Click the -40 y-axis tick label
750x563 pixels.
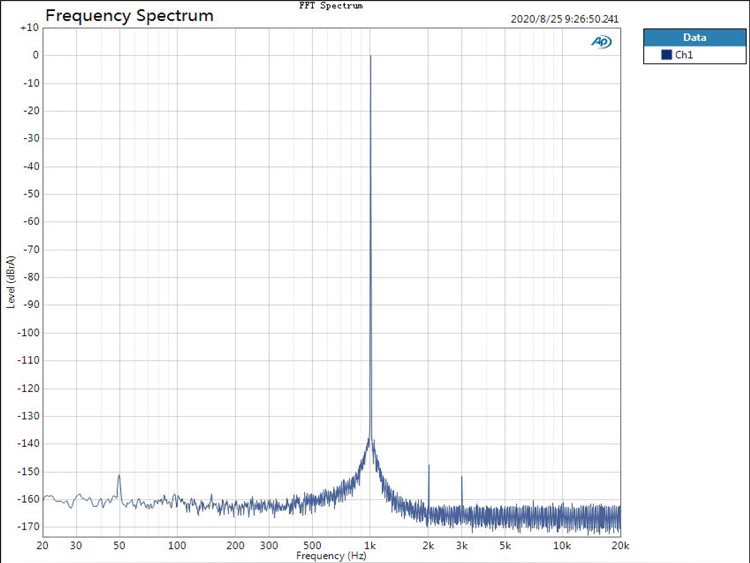(30, 166)
